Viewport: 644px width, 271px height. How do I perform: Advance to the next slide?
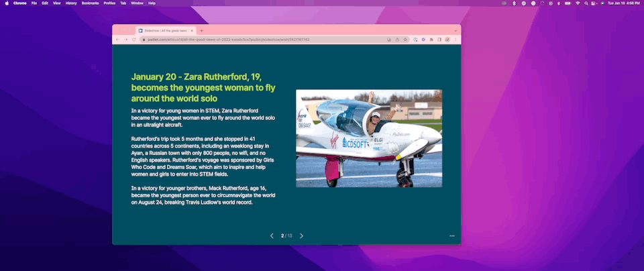tap(301, 235)
